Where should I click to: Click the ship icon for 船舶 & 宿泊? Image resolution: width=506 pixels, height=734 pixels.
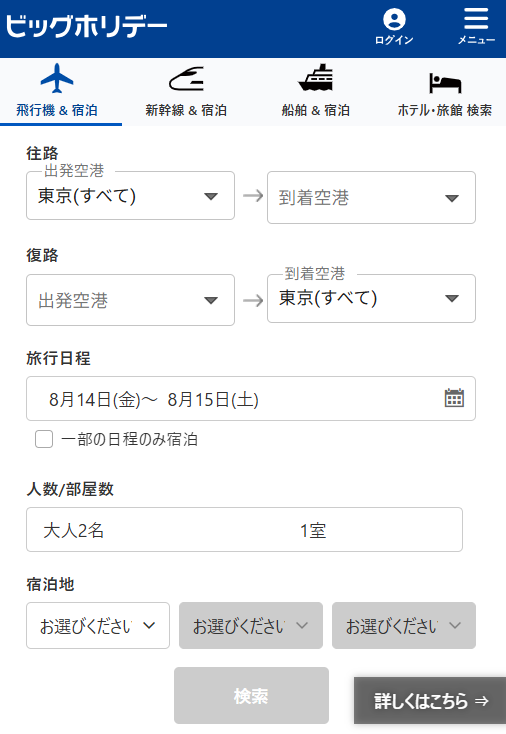pos(315,78)
